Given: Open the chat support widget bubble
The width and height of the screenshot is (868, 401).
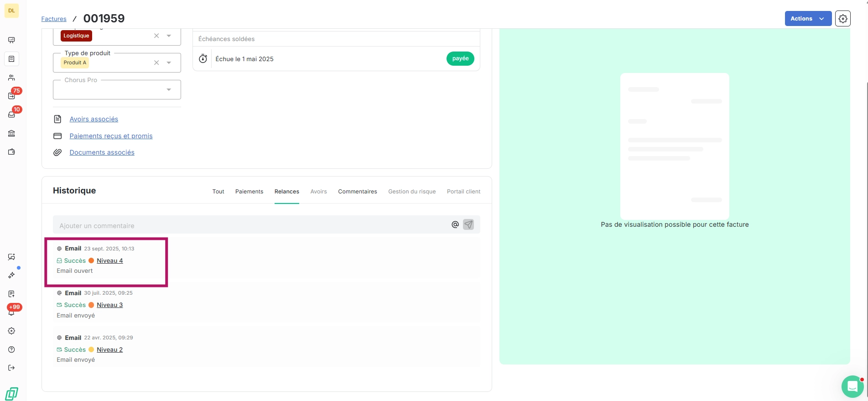Looking at the screenshot, I should pyautogui.click(x=852, y=387).
